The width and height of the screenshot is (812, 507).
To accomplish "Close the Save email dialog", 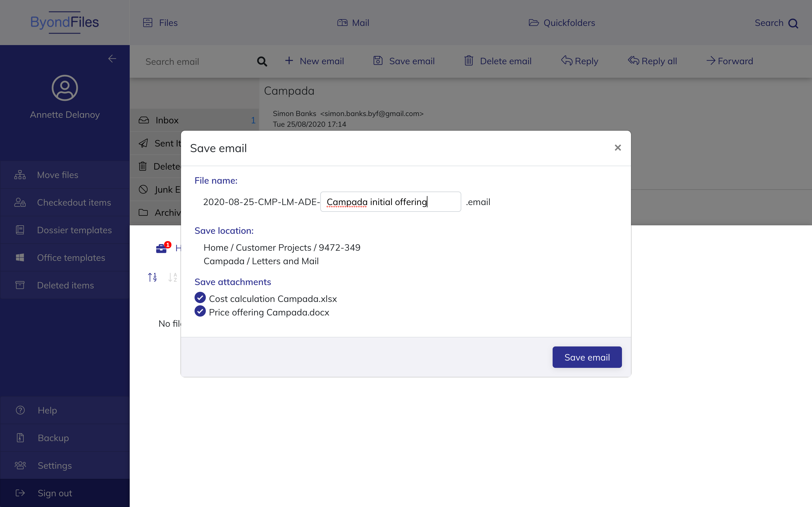I will 617,148.
